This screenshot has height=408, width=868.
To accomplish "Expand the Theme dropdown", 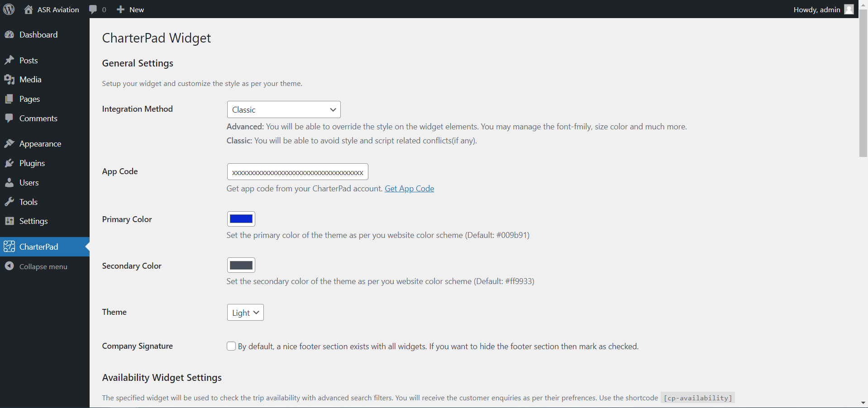I will click(x=245, y=313).
